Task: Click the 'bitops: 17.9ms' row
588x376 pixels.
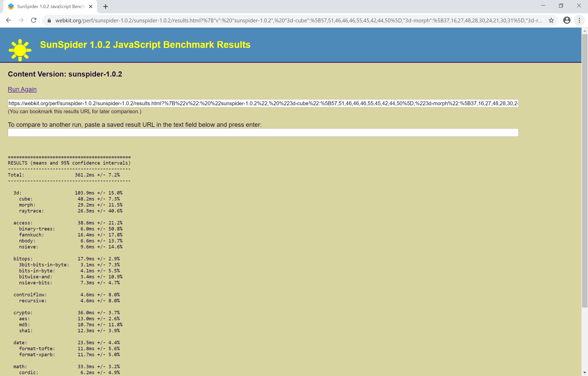Action: (x=67, y=259)
